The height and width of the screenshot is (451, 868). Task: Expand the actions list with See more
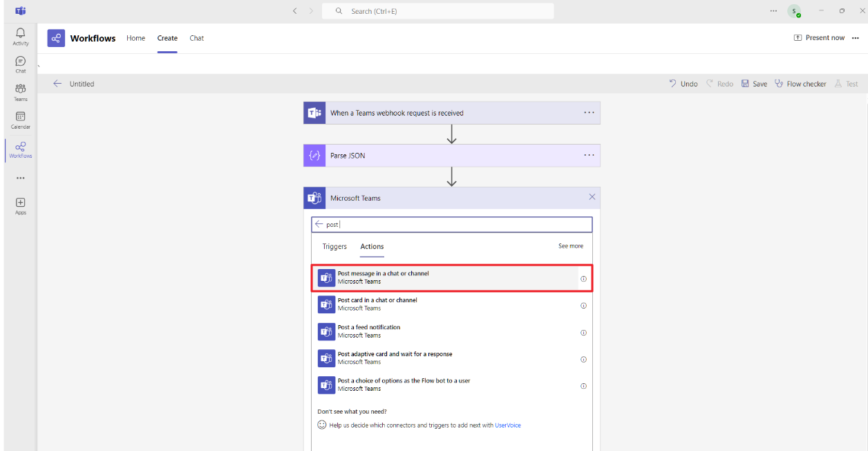[570, 246]
